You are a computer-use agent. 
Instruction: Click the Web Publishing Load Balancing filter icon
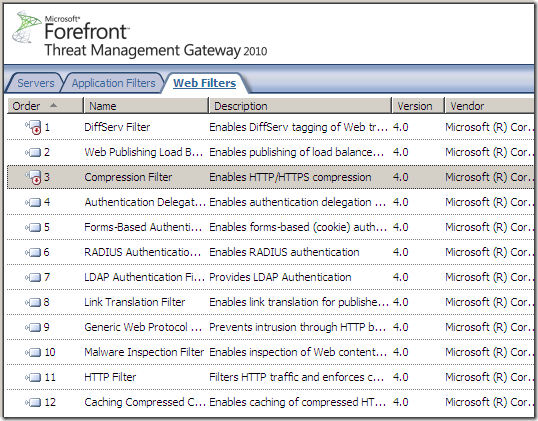click(x=33, y=152)
